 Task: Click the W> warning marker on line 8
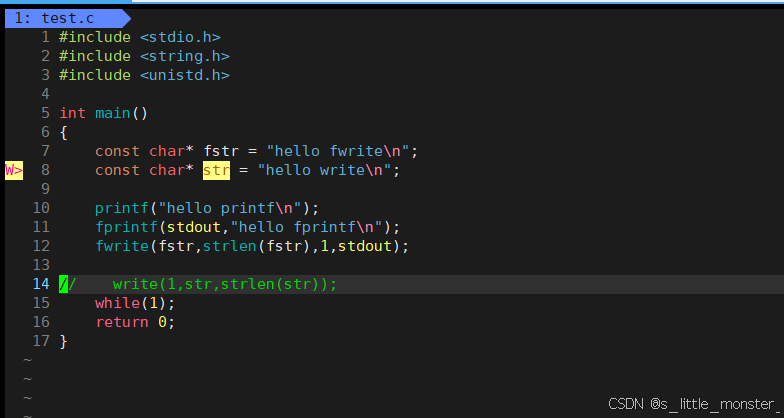[13, 170]
